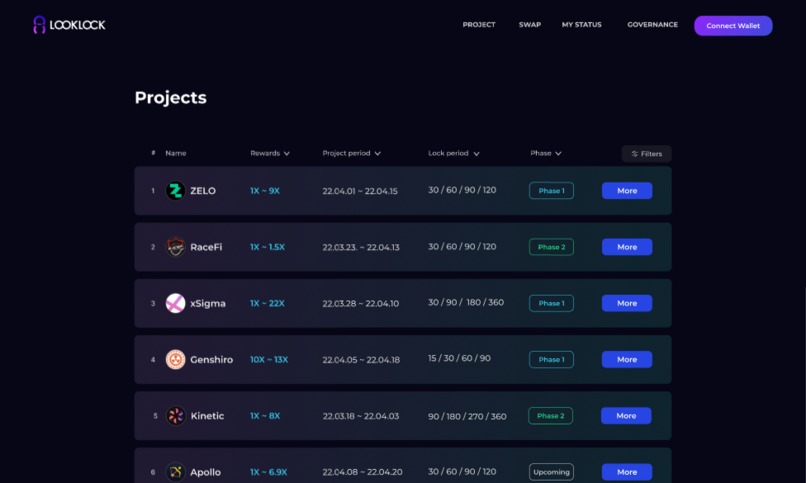Click More button for Apollo

coord(627,472)
